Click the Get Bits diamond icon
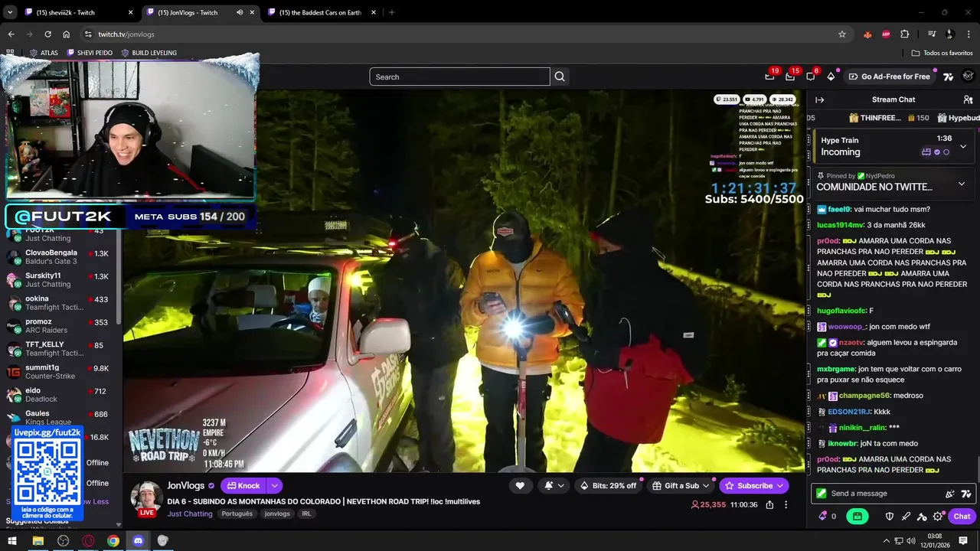Image resolution: width=980 pixels, height=551 pixels. (x=831, y=77)
